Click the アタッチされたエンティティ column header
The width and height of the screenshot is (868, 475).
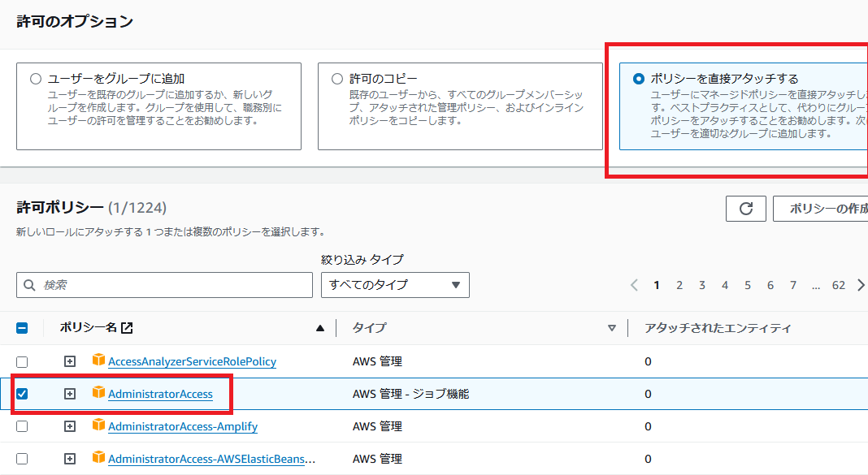(x=718, y=328)
